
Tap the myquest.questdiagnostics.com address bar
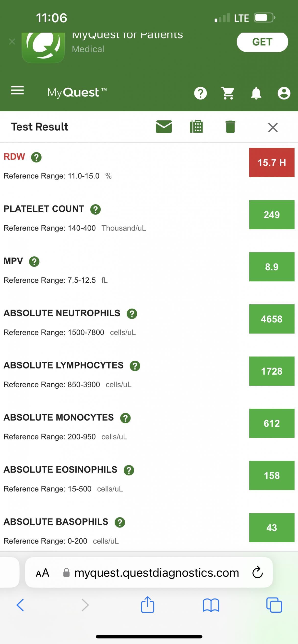156,573
